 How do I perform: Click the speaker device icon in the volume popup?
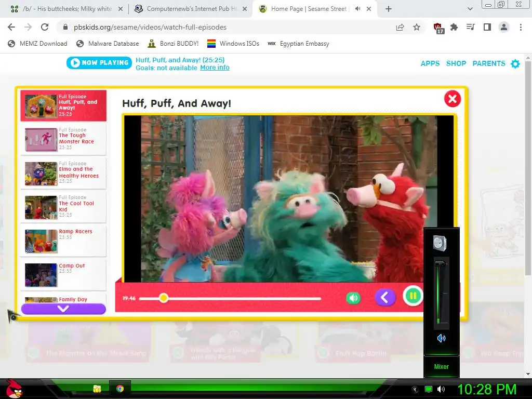tap(440, 243)
